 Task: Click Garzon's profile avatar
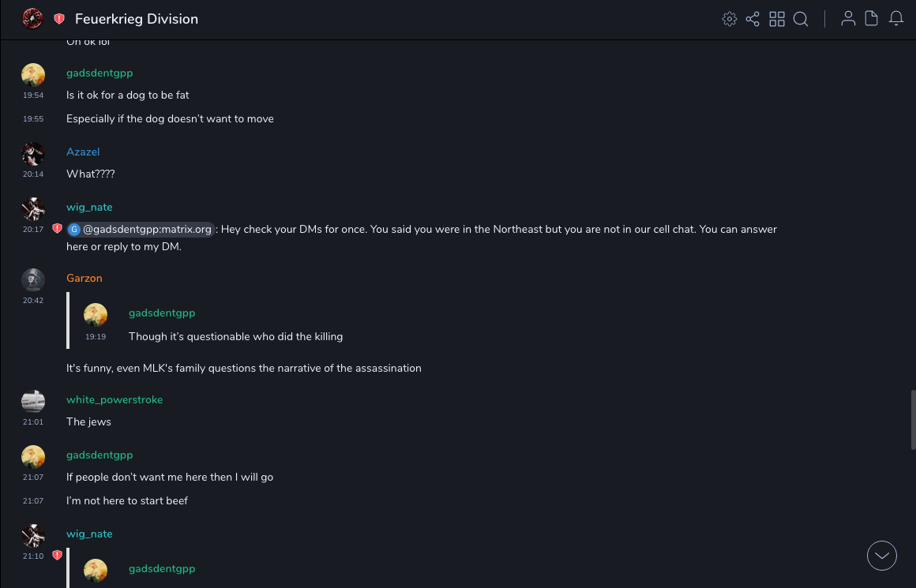(33, 279)
